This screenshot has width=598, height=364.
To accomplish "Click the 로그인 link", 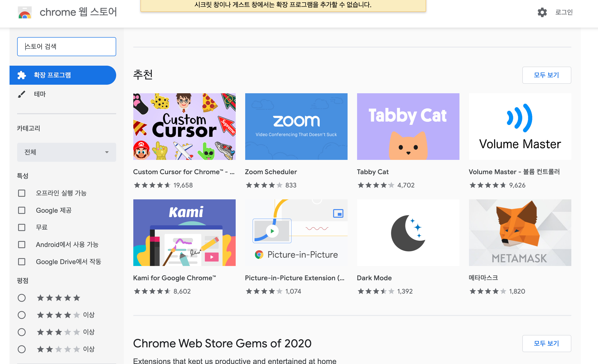I will (563, 12).
